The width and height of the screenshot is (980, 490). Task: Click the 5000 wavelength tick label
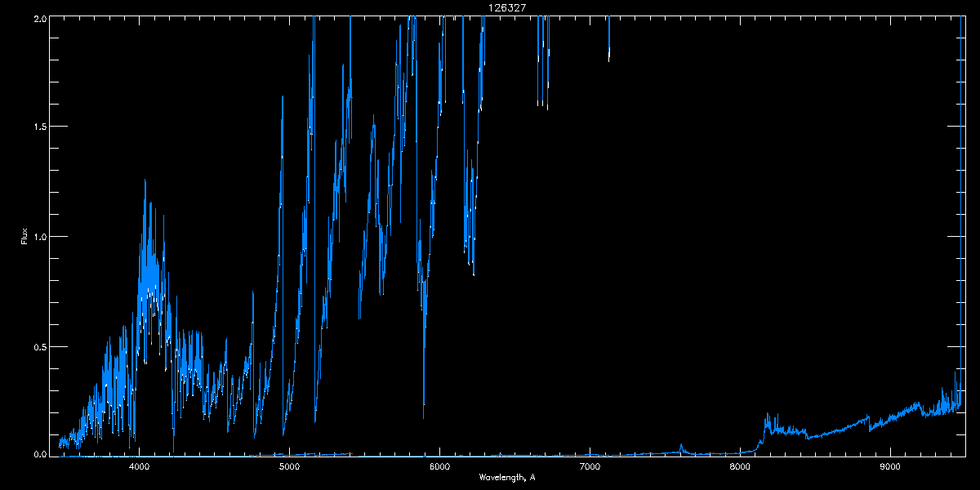pos(289,466)
